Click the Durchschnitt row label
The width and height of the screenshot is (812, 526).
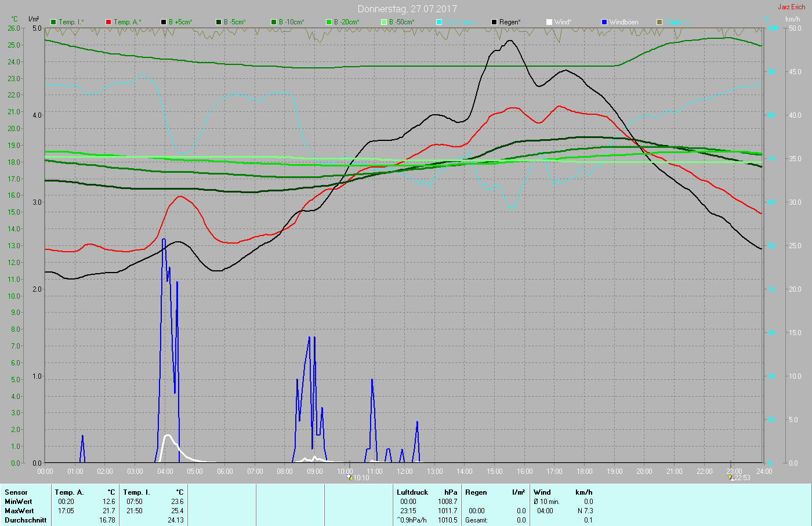26,520
